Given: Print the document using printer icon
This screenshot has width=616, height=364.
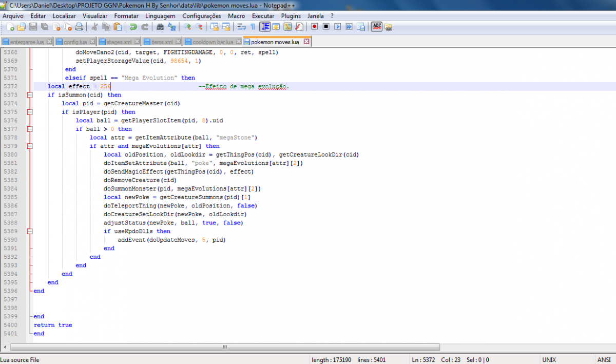Looking at the screenshot, I should click(x=79, y=26).
